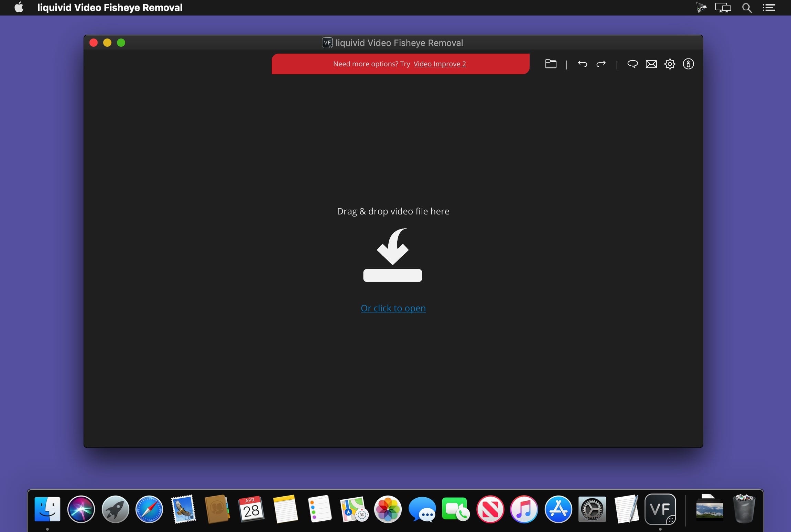Click the arrow-shaped menu bar status icon
791x532 pixels.
coord(701,8)
